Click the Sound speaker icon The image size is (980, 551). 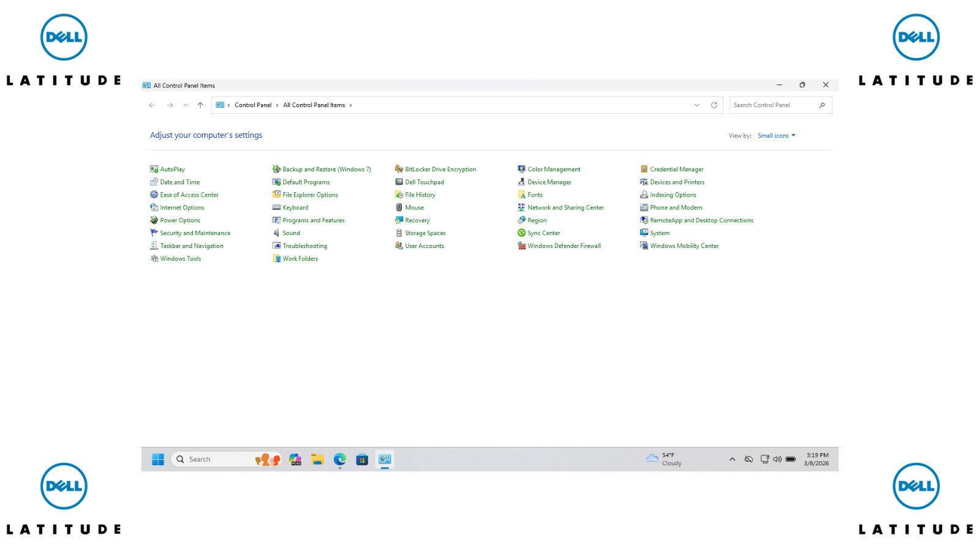[x=277, y=233]
